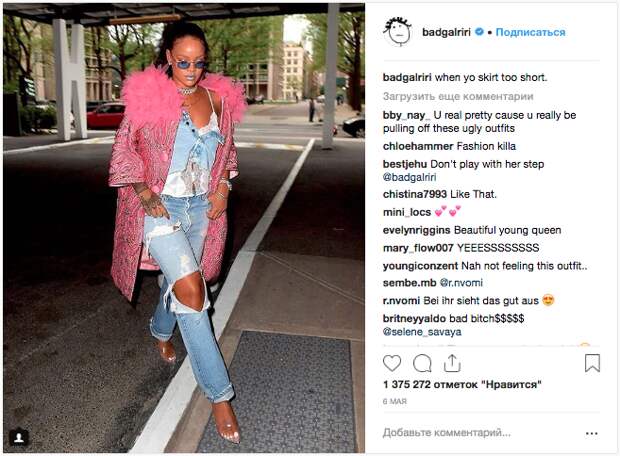Open the three-dots more options menu
This screenshot has width=620, height=456.
[592, 433]
